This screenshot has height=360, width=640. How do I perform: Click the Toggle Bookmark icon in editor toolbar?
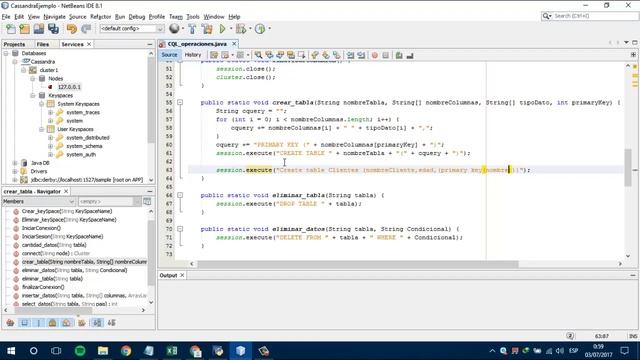[x=336, y=55]
